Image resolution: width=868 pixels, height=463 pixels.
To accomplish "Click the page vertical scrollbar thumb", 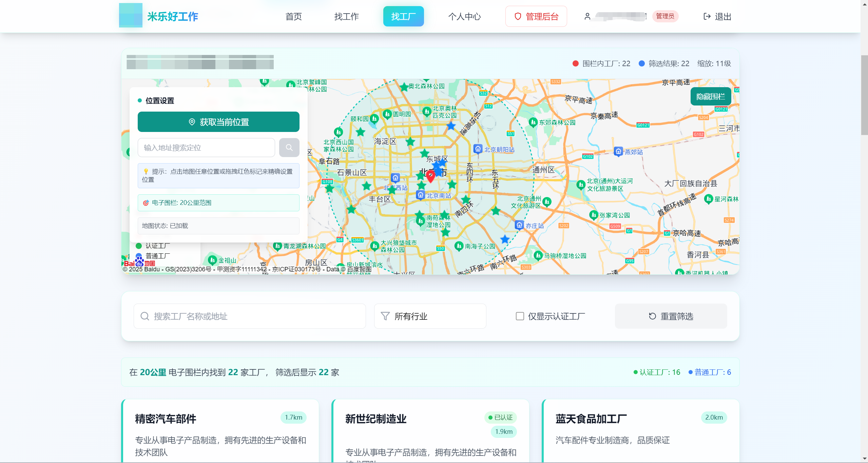I will coord(864,95).
